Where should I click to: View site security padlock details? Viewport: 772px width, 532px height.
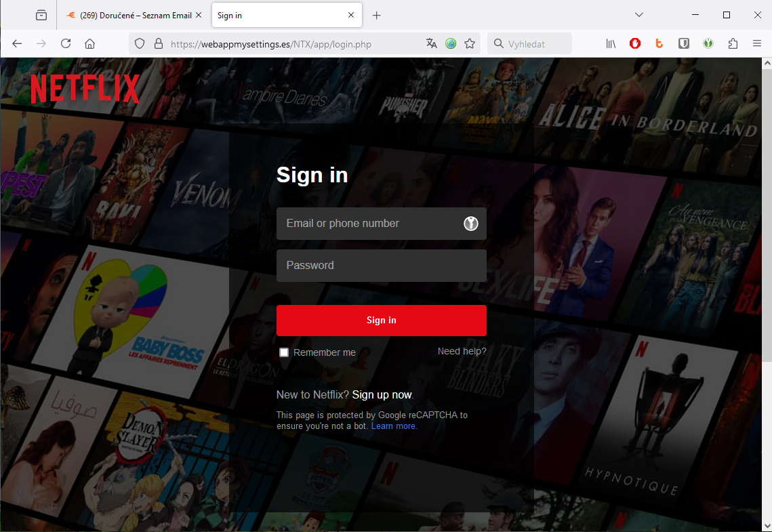pyautogui.click(x=159, y=44)
